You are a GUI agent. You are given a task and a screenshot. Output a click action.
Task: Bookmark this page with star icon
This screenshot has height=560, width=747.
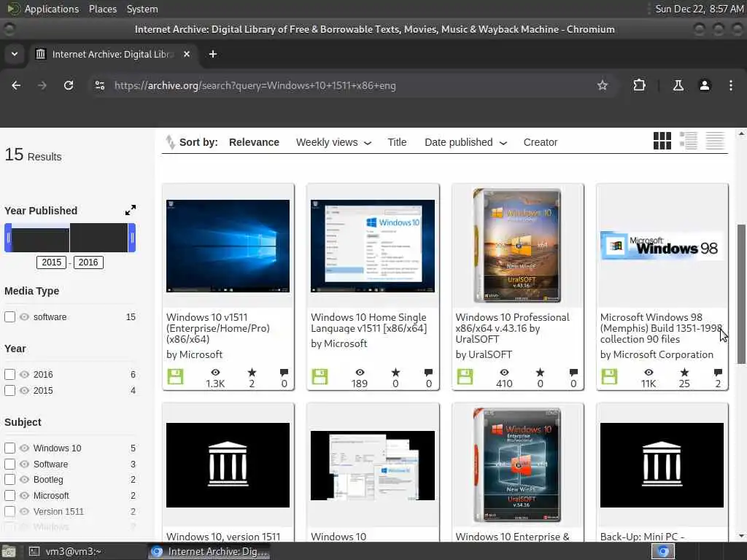(x=602, y=85)
